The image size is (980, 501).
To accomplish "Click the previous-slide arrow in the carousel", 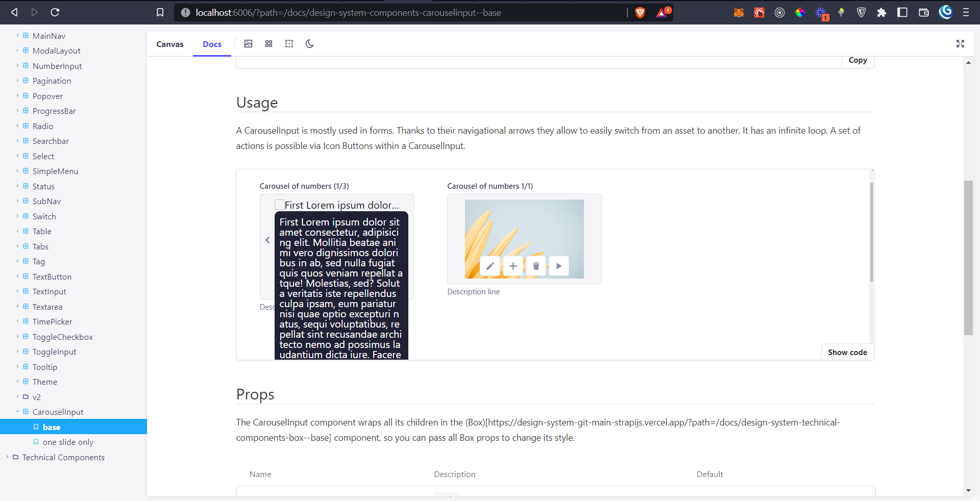I will tap(268, 240).
